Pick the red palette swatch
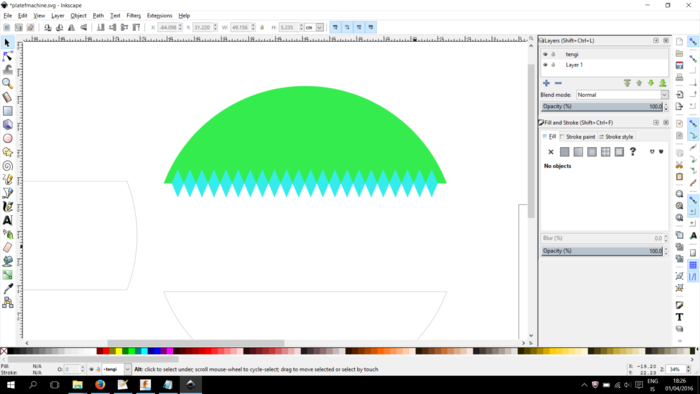700x394 pixels. click(106, 351)
